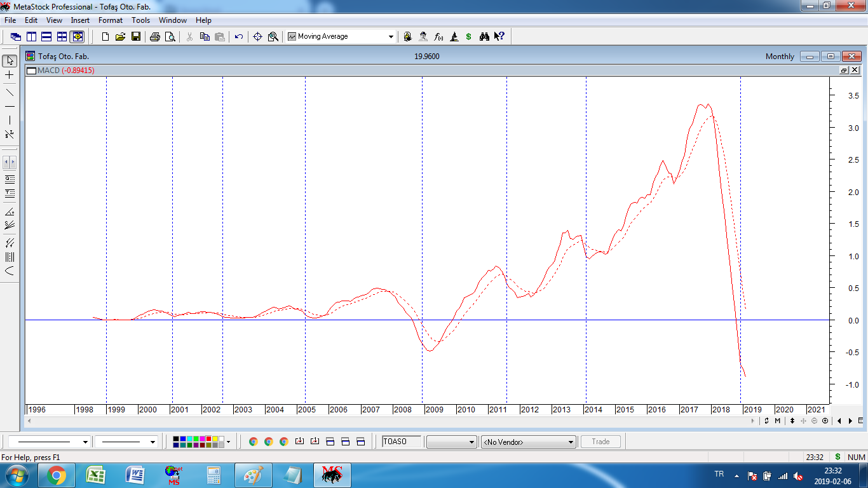The image size is (868, 488).
Task: Toggle the column window layout button
Action: pyautogui.click(x=31, y=37)
